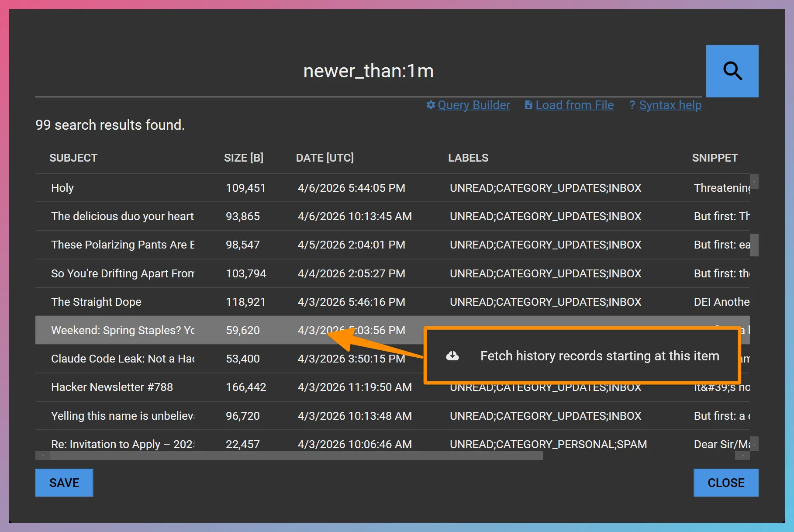
Task: Open Load from File
Action: (x=574, y=105)
